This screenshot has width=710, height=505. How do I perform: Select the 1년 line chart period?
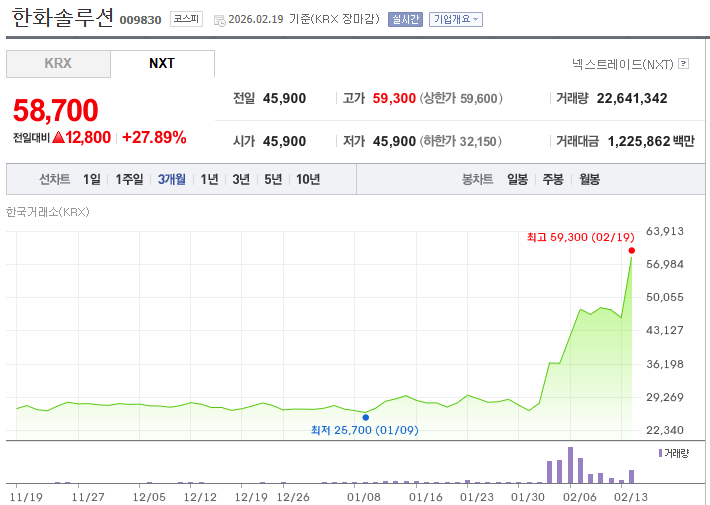209,179
